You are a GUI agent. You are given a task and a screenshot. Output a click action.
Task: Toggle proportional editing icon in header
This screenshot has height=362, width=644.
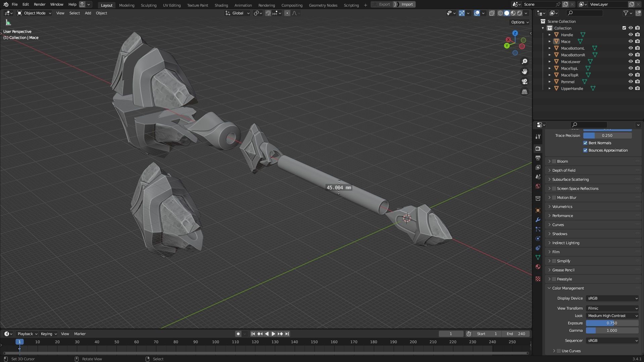[287, 13]
